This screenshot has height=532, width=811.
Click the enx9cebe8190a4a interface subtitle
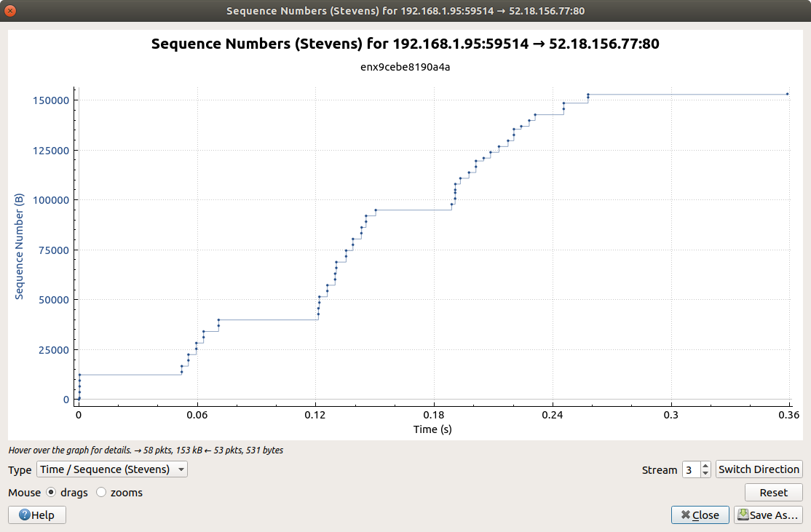click(405, 67)
